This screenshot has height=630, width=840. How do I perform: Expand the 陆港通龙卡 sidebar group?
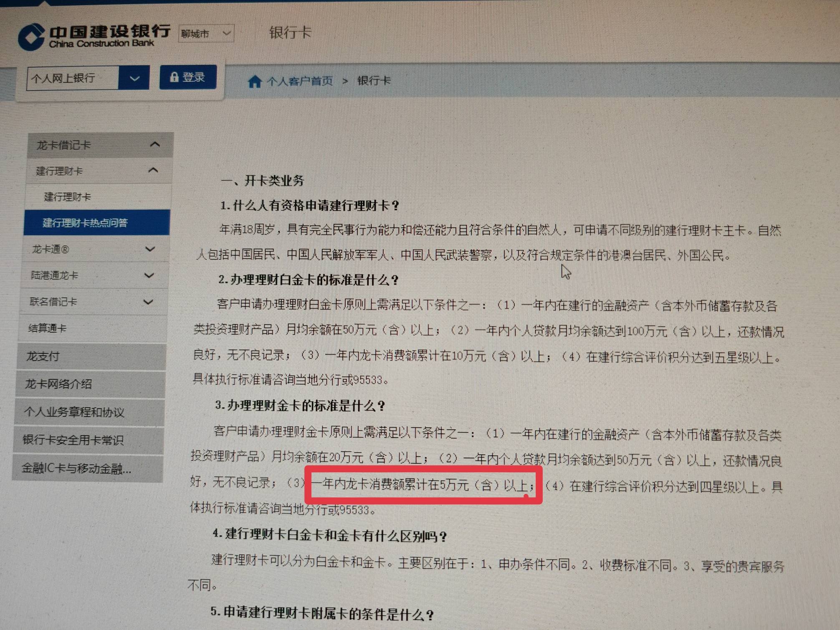point(94,275)
